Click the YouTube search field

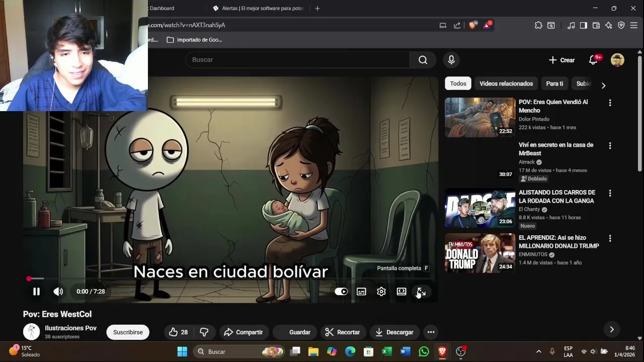pyautogui.click(x=297, y=60)
